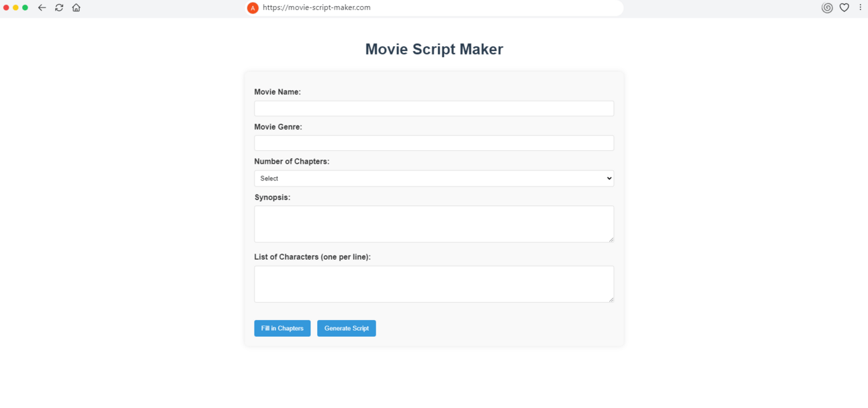Click the Generate Script button
Screen dimensions: 868x408
tap(347, 328)
